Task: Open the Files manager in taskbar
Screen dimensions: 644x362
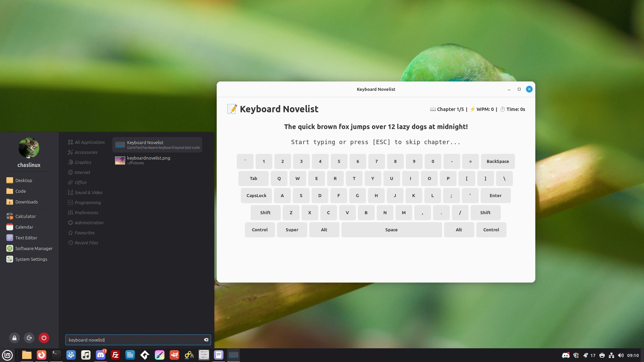Action: coord(27,355)
